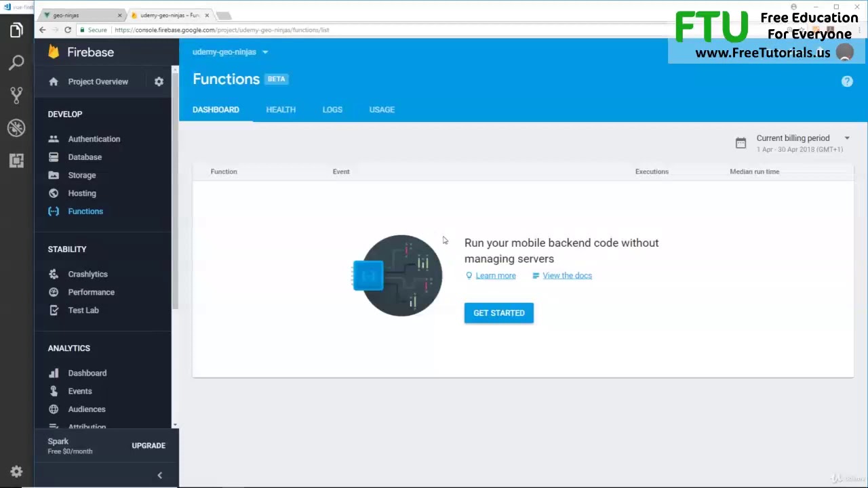The width and height of the screenshot is (868, 488).
Task: Go to Storage in sidebar
Action: (x=82, y=176)
